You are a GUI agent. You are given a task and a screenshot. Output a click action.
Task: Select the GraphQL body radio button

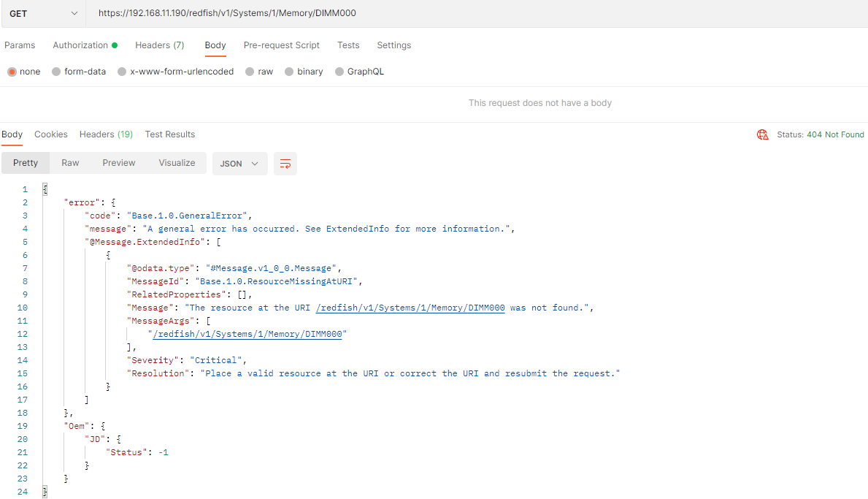point(339,72)
